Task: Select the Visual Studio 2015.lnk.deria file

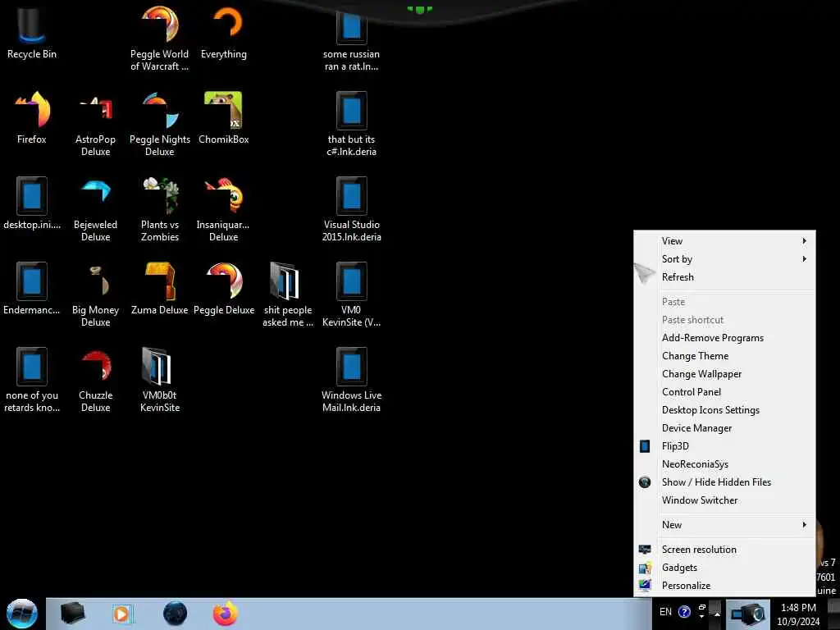Action: pyautogui.click(x=351, y=209)
